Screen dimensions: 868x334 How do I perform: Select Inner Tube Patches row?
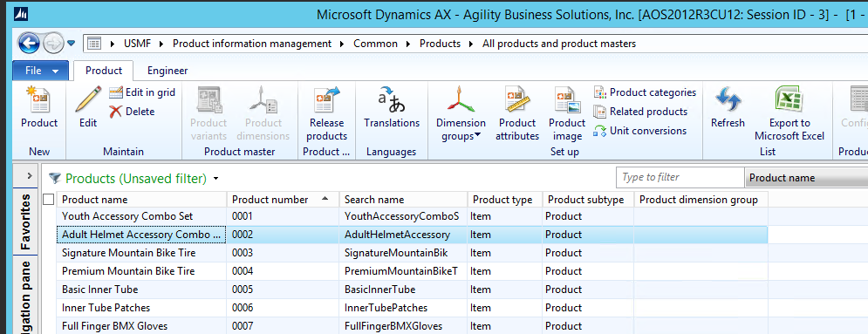[413, 308]
